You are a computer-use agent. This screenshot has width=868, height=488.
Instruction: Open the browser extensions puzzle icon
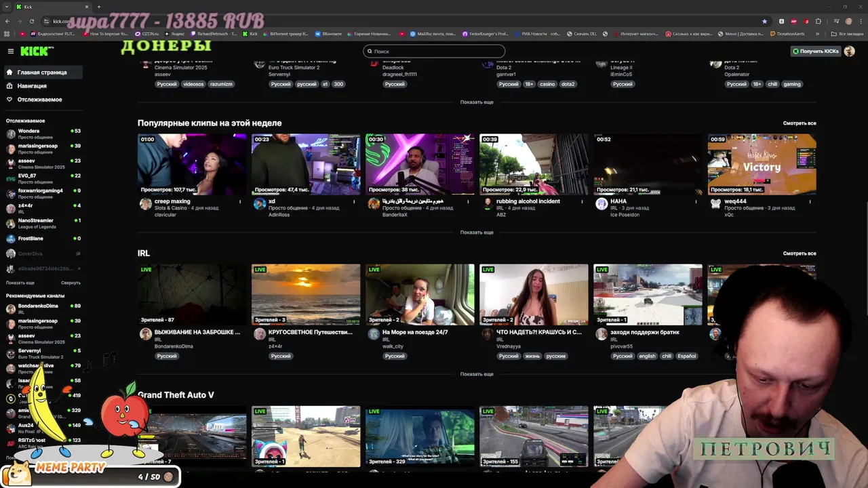(818, 21)
